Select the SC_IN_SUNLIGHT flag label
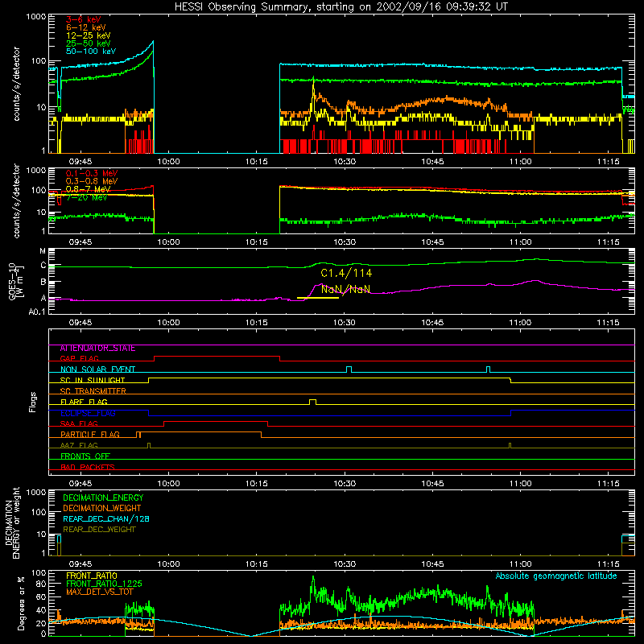 (93, 380)
